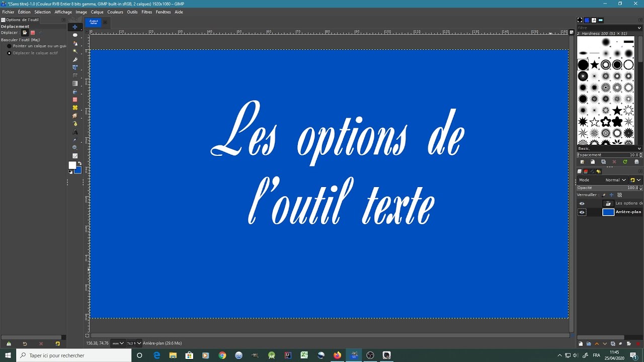Click the taskbar search box
The height and width of the screenshot is (362, 644).
pos(74,355)
